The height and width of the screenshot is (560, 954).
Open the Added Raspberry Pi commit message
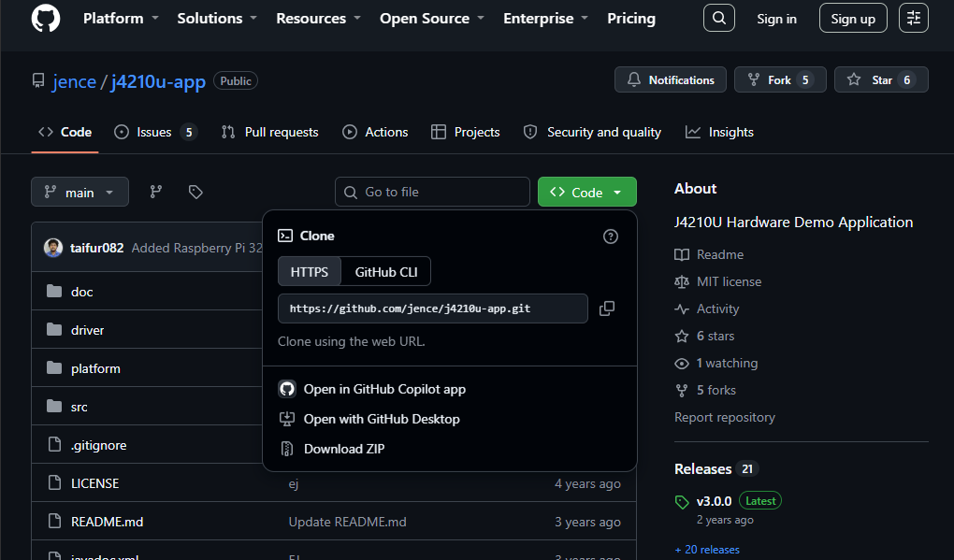[x=197, y=248]
